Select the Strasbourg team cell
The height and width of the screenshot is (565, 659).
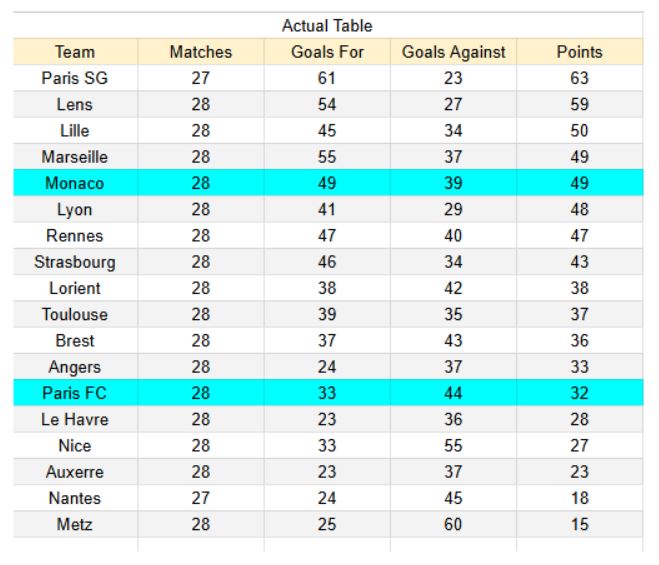click(x=75, y=262)
